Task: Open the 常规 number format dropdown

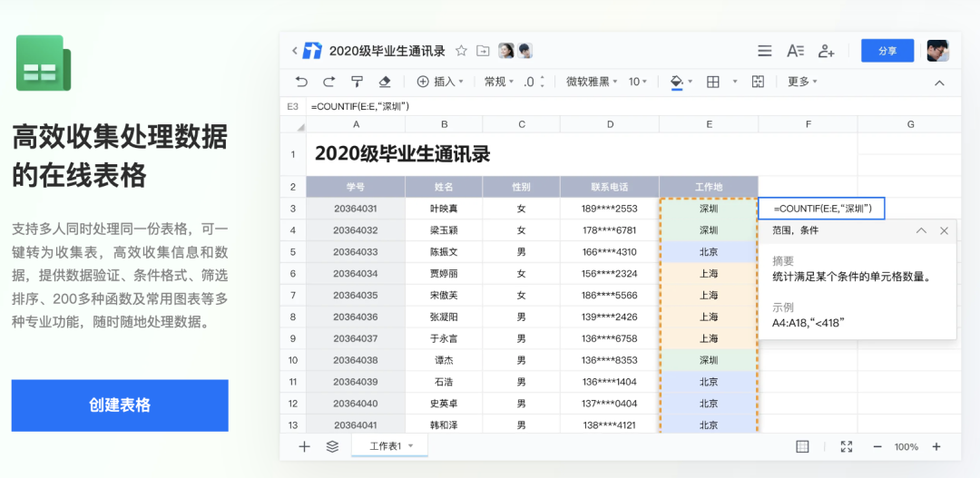Action: click(499, 82)
